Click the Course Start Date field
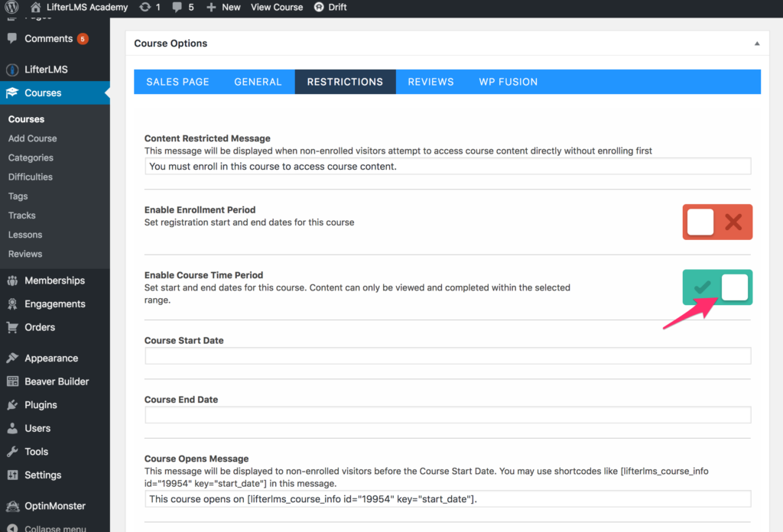 [448, 356]
